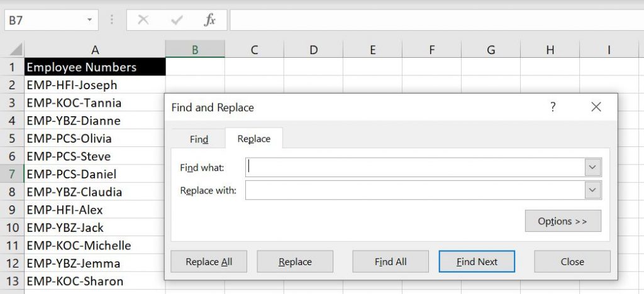Click the Find what text field
The width and height of the screenshot is (644, 294).
(x=415, y=167)
